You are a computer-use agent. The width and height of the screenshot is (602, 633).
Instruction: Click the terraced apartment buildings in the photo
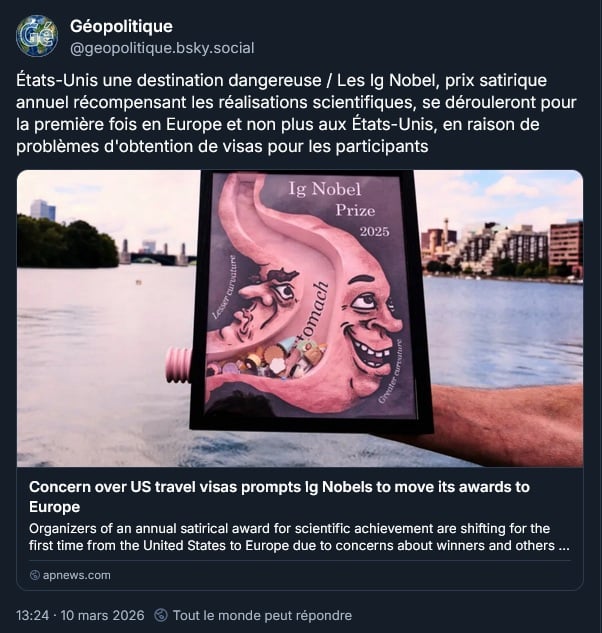tap(503, 247)
